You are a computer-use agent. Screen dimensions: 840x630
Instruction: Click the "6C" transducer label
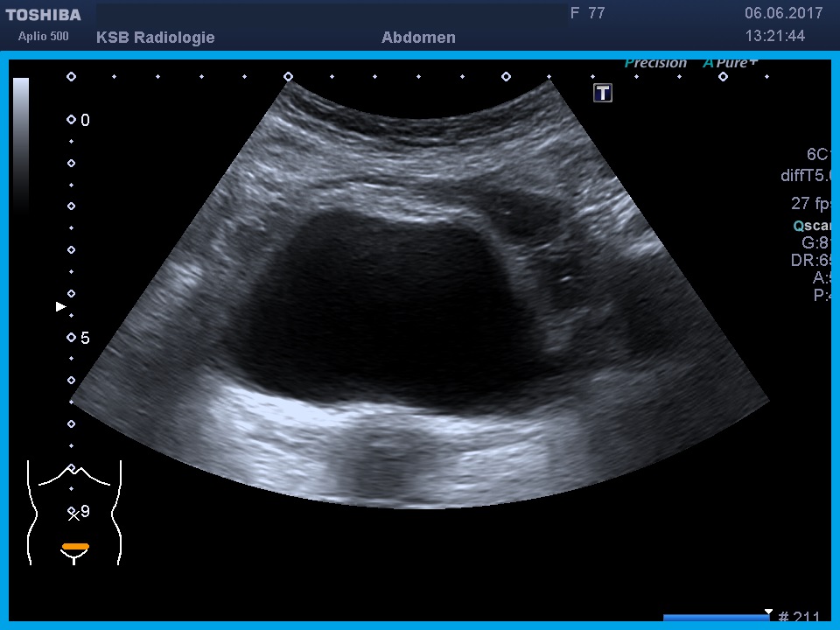819,154
